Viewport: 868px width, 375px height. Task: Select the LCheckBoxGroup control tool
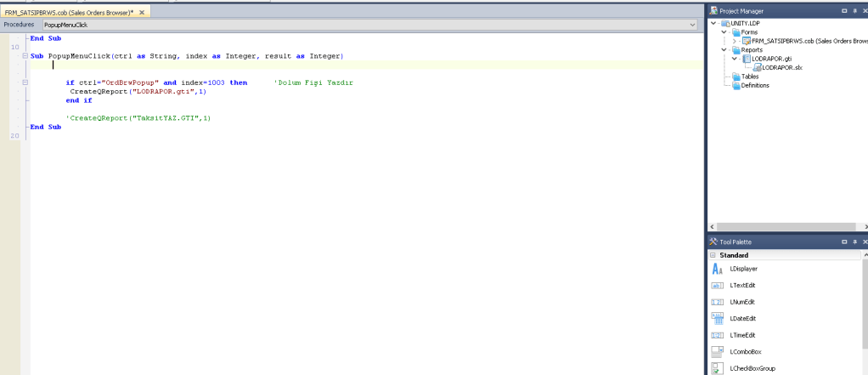[751, 368]
